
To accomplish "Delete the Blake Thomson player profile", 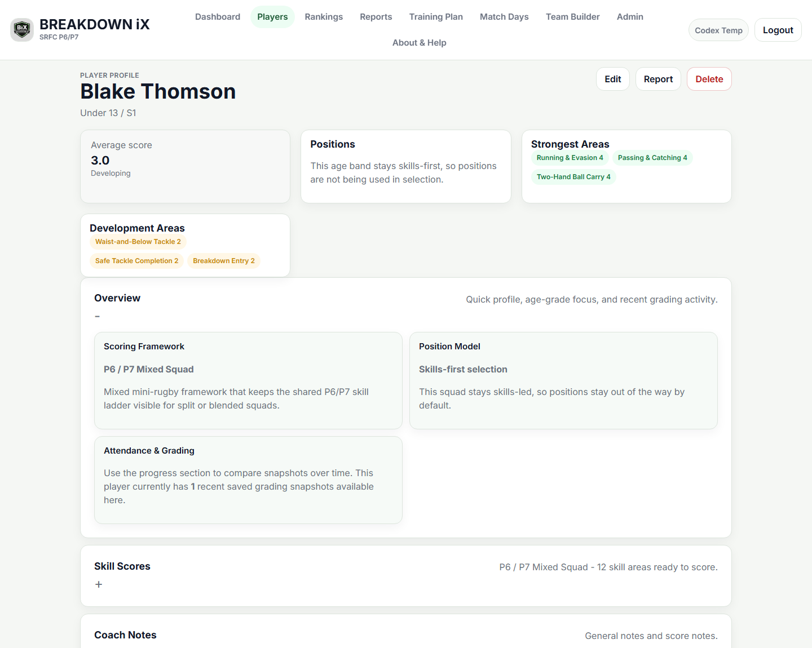I will pyautogui.click(x=709, y=79).
